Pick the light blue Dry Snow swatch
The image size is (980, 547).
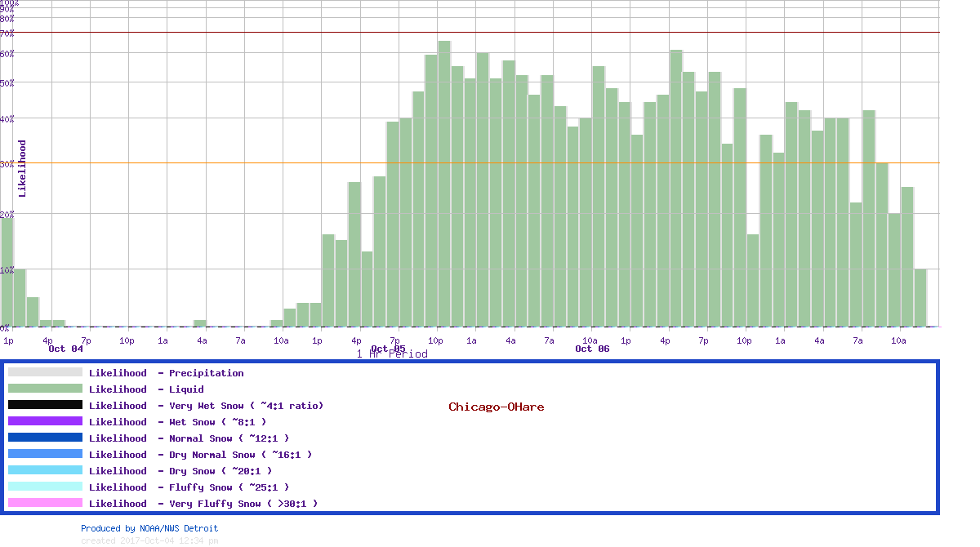pyautogui.click(x=45, y=470)
